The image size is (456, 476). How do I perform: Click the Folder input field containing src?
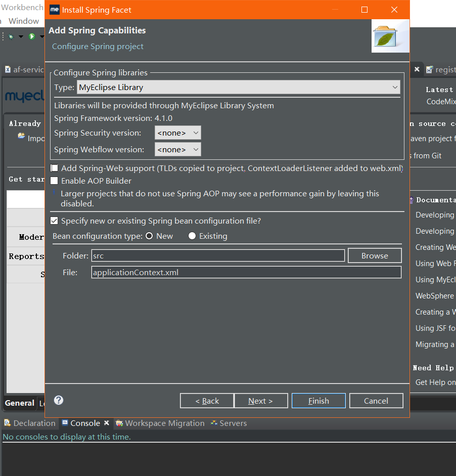(218, 255)
